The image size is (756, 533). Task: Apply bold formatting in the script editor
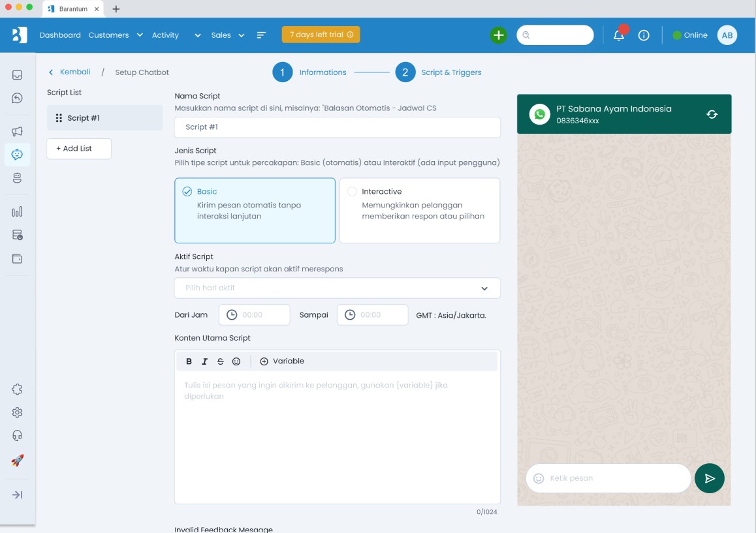189,361
